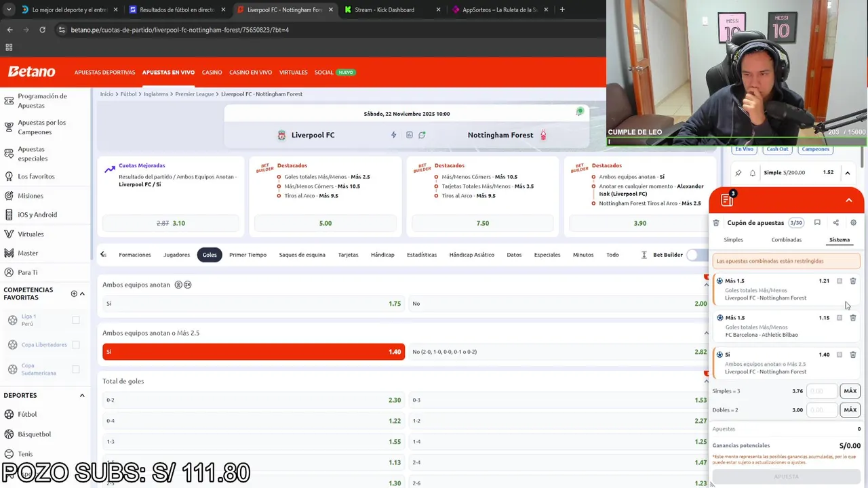868x488 pixels.
Task: Select Cuotas Mejoradas odds 3.10
Action: [171, 223]
